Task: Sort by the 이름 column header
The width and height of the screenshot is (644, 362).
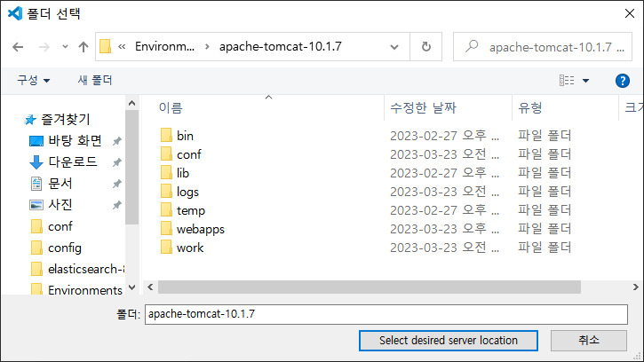Action: (171, 108)
